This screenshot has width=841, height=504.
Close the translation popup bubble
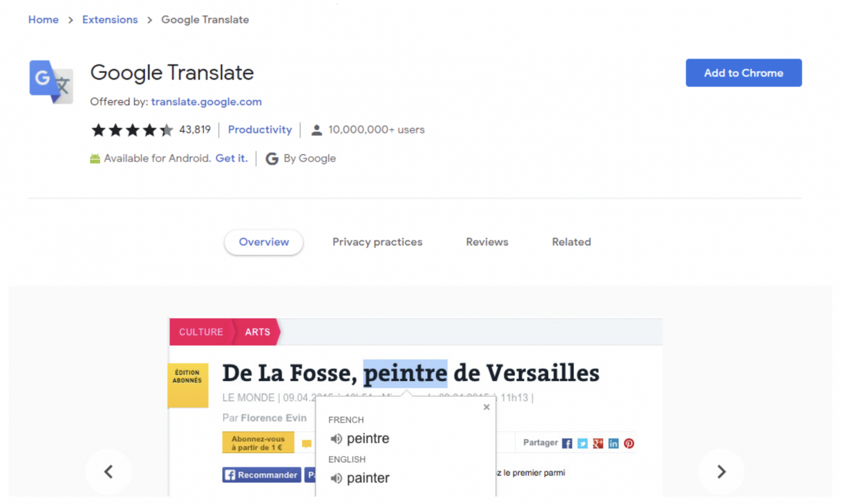(486, 407)
